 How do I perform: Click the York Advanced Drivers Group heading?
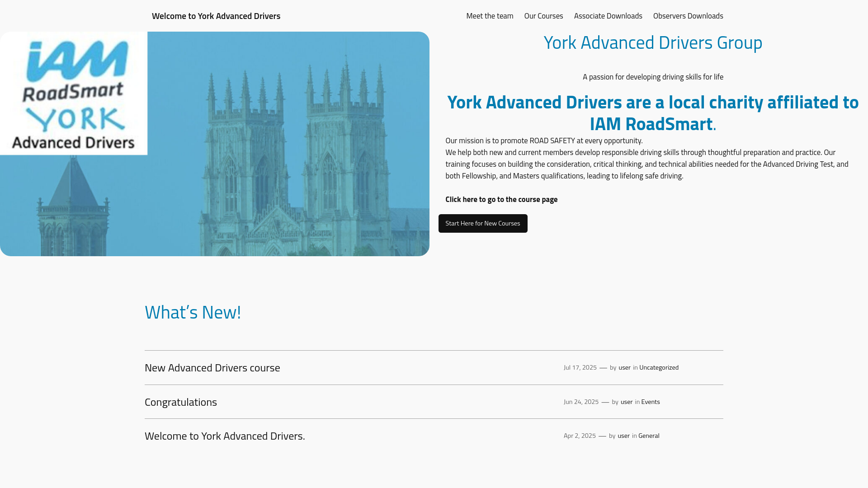click(x=653, y=42)
